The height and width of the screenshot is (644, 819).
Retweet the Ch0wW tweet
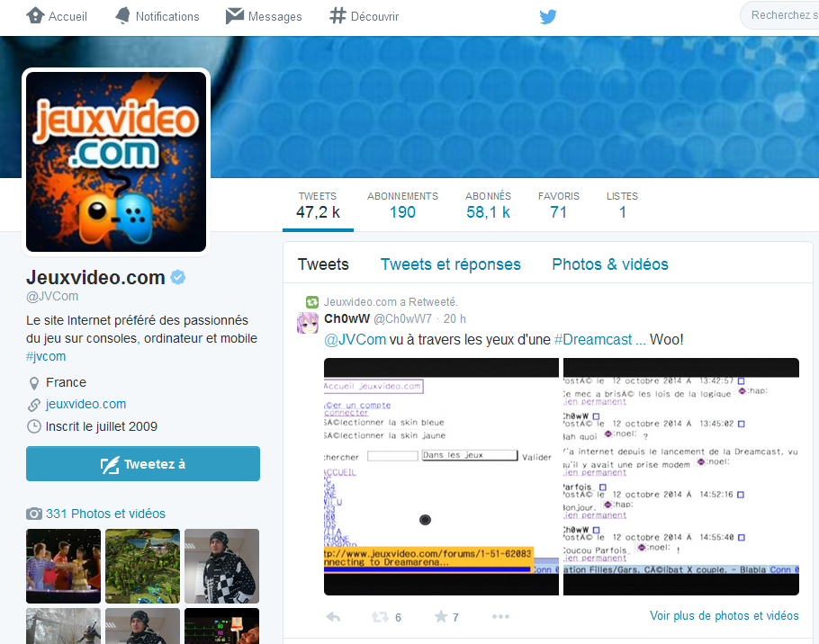(380, 617)
